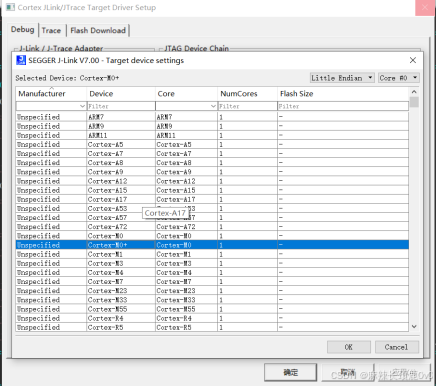
Task: Open the Trace tab
Action: click(x=51, y=30)
